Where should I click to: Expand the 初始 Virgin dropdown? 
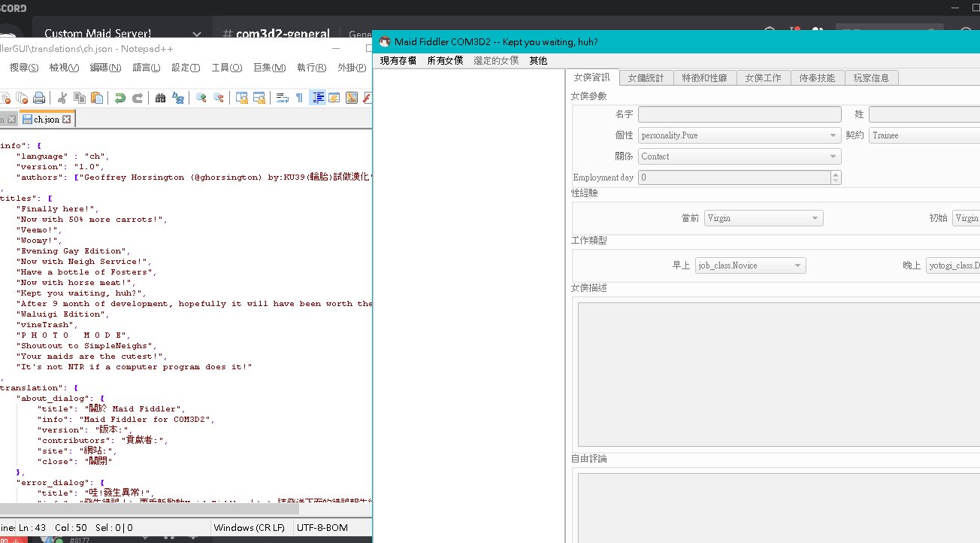(x=966, y=218)
